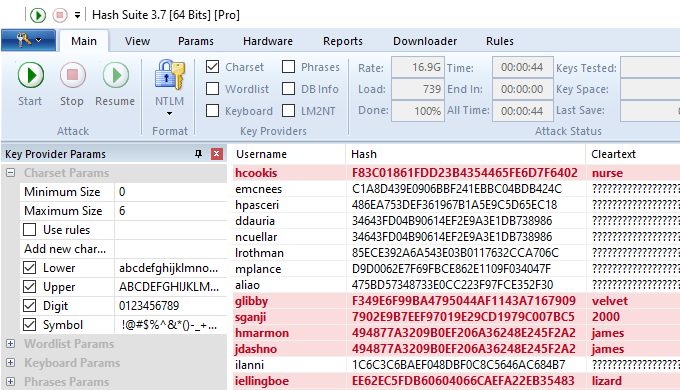This screenshot has width=680, height=390.
Task: Enable the Keyboard key provider
Action: [212, 111]
